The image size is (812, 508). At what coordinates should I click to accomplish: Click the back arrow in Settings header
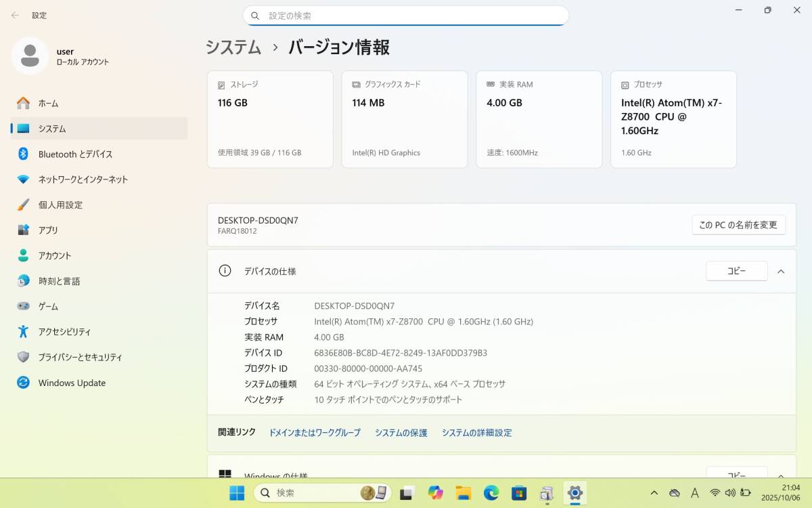coord(15,15)
